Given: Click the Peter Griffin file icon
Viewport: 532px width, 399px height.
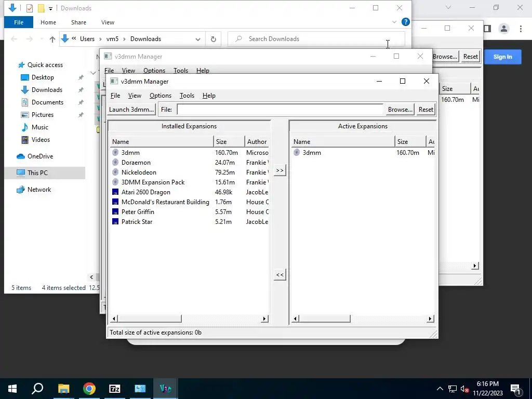Looking at the screenshot, I should [x=115, y=212].
